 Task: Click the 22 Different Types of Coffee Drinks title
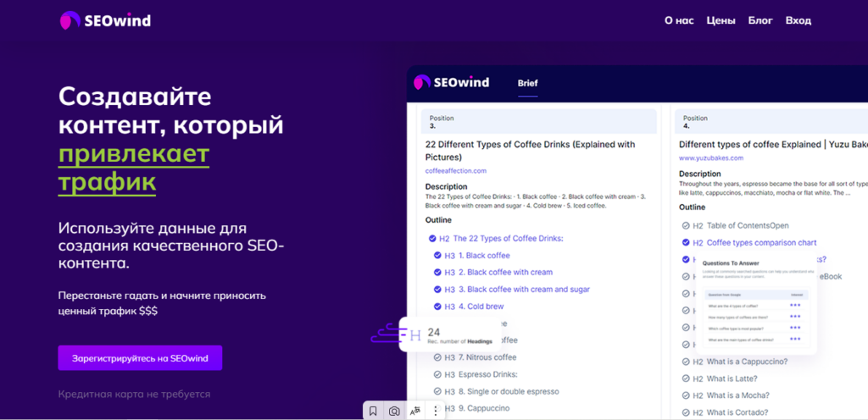(x=531, y=151)
